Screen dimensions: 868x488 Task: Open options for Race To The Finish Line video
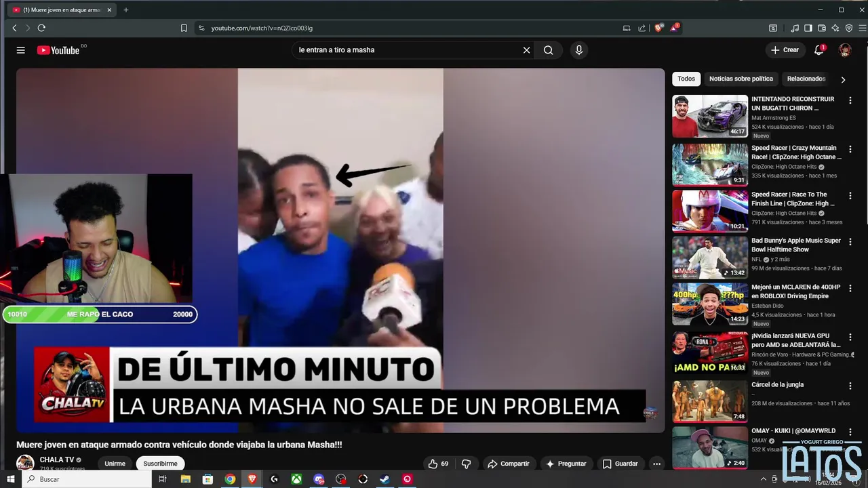coord(850,195)
